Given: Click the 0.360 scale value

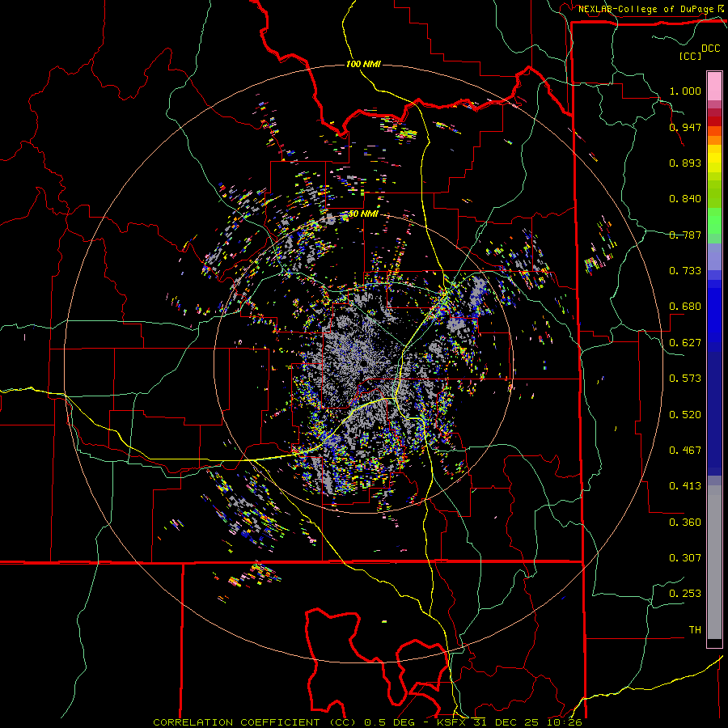Looking at the screenshot, I should (685, 523).
